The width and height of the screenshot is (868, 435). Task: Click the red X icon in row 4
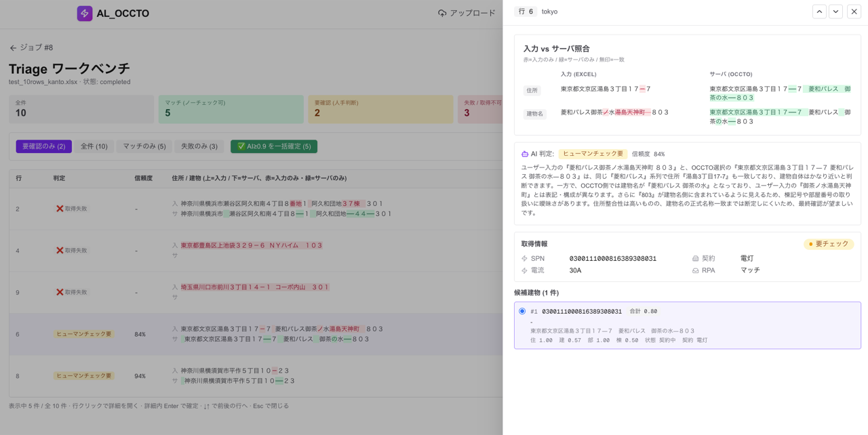[60, 251]
